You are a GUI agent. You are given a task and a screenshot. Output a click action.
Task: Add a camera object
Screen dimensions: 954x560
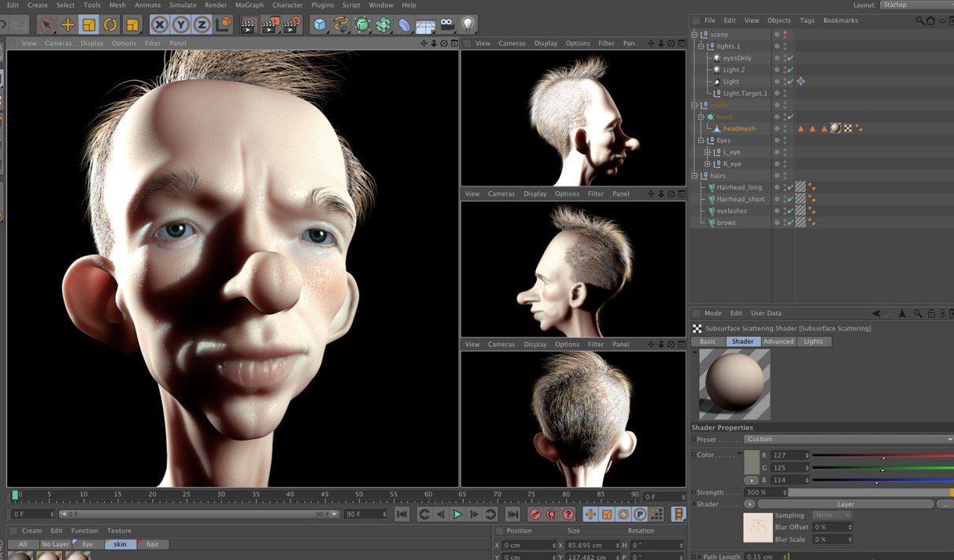[x=447, y=25]
